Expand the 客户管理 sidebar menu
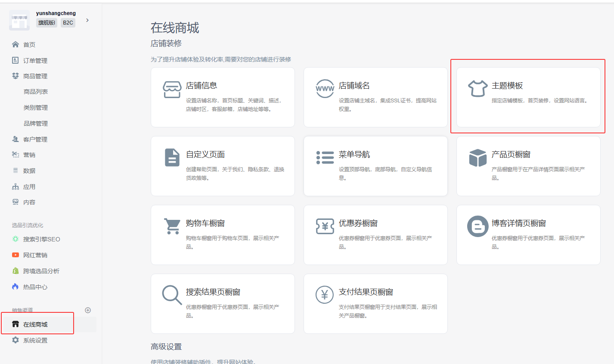Image resolution: width=614 pixels, height=364 pixels. click(x=35, y=139)
